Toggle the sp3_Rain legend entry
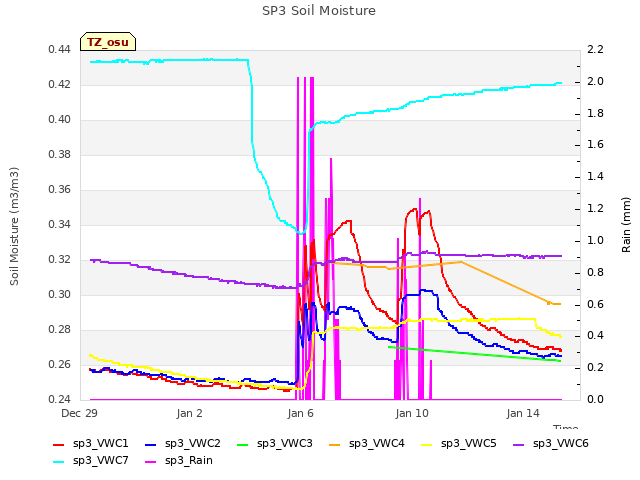Screen dimensions: 640x480 (179, 461)
